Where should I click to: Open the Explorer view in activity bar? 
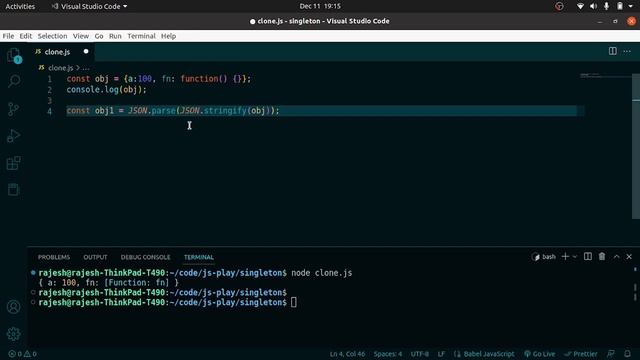pos(13,55)
